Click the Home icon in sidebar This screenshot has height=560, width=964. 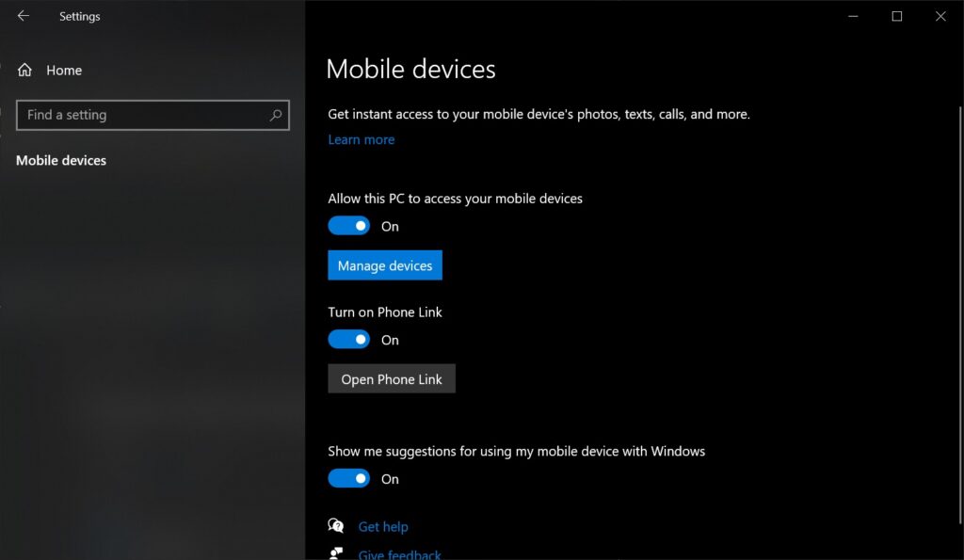tap(25, 70)
